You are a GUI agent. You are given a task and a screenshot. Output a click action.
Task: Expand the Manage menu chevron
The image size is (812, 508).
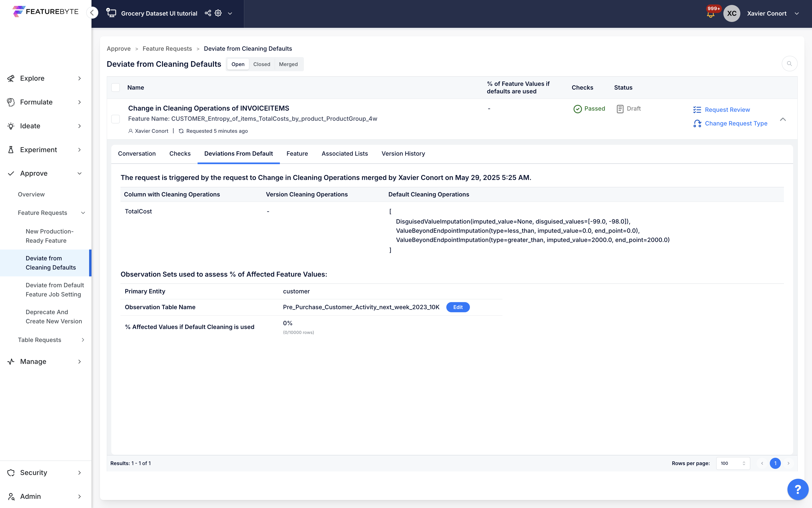tap(80, 362)
